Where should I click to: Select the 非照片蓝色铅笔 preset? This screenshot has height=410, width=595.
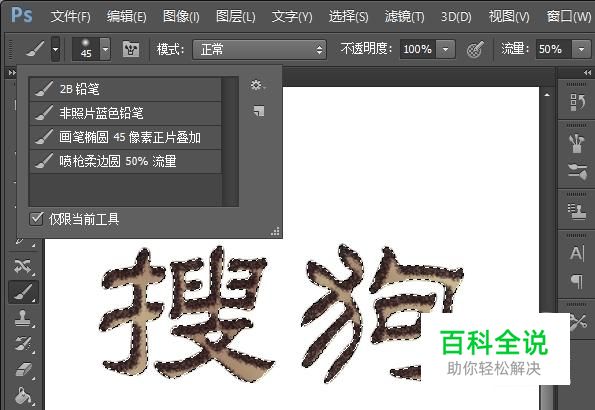coord(125,113)
